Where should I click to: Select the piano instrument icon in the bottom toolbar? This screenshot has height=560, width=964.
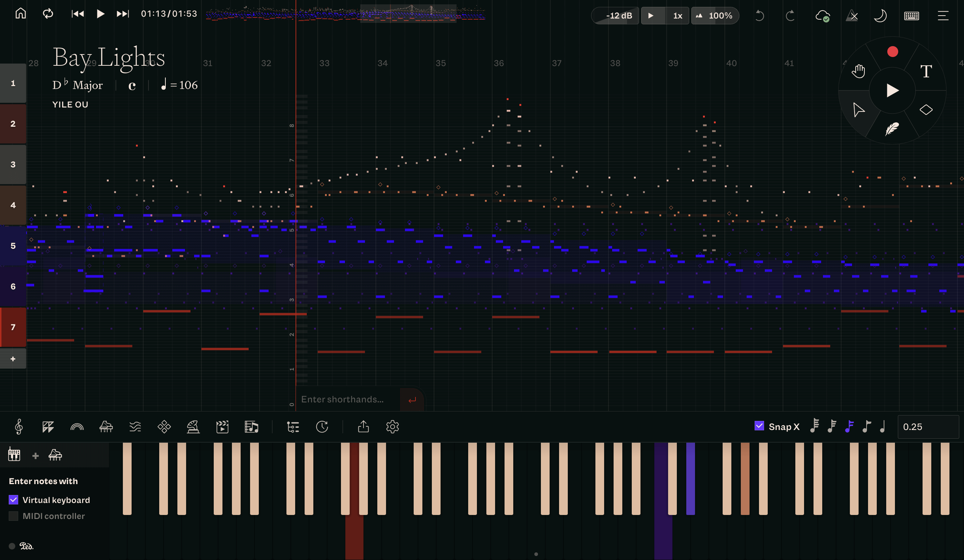point(105,427)
